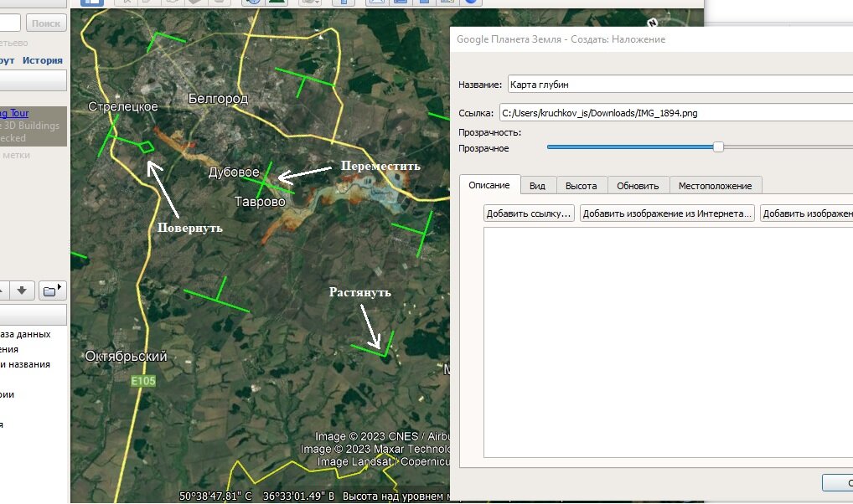Viewport: 853px width, 504px height.
Task: Click the green right edge overlay handle
Action: (424, 233)
